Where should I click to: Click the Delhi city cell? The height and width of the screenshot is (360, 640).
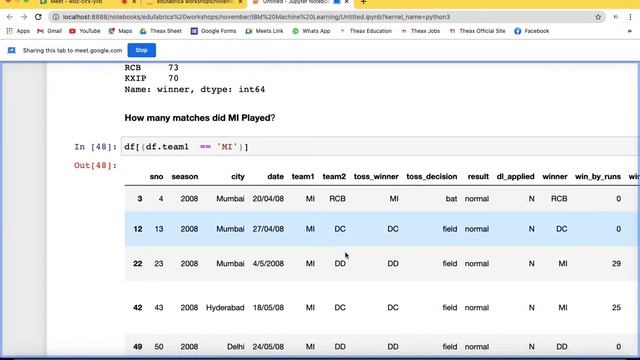[x=236, y=347]
